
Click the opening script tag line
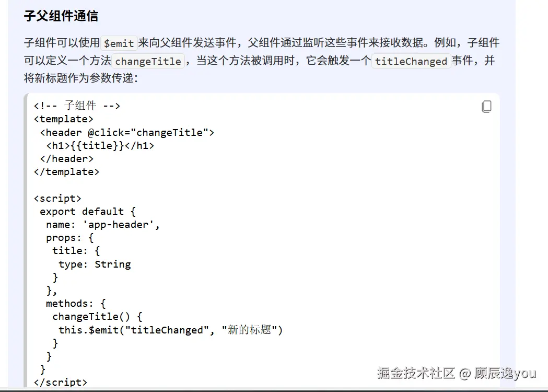(57, 198)
